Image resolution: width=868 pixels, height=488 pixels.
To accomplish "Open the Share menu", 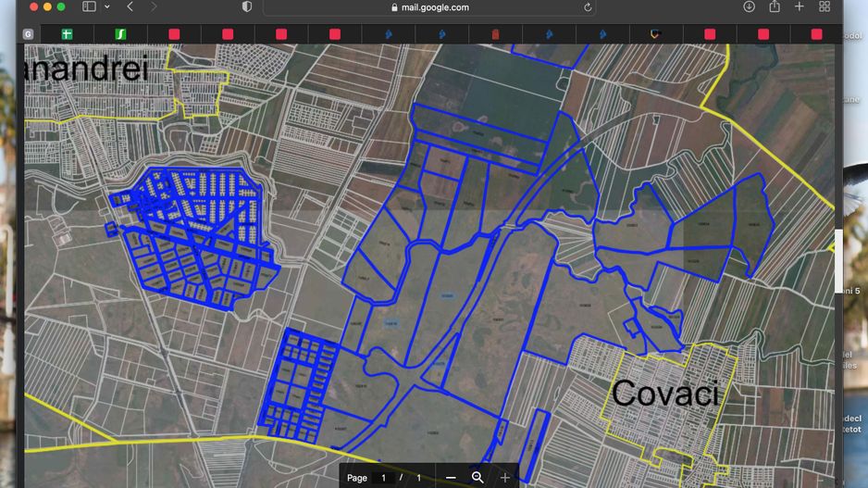I will click(774, 6).
